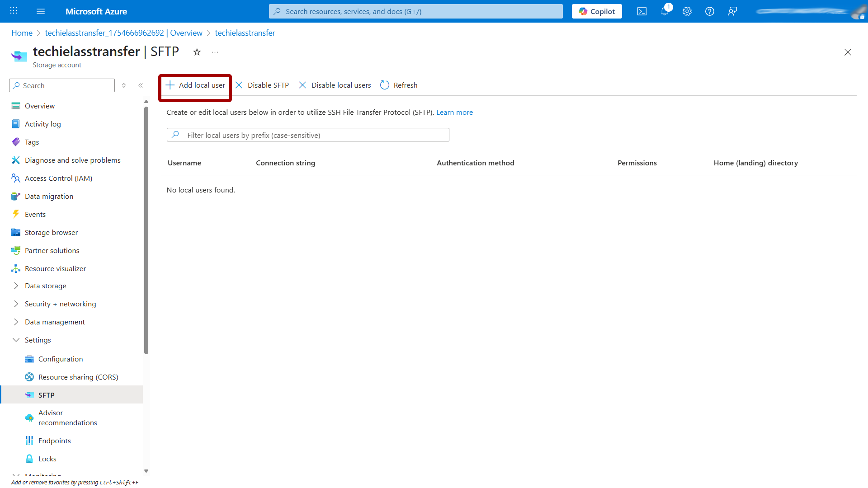Select Disable local users
868x488 pixels.
coord(335,85)
